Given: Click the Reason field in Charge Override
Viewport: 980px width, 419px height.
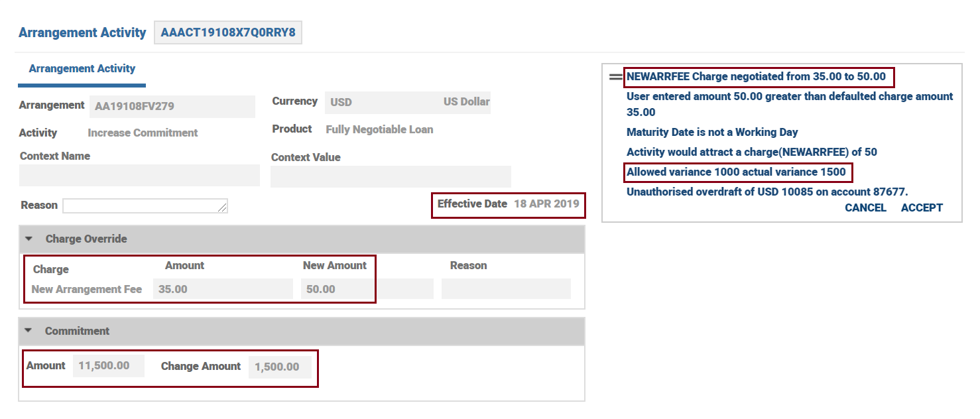Looking at the screenshot, I should tap(505, 289).
